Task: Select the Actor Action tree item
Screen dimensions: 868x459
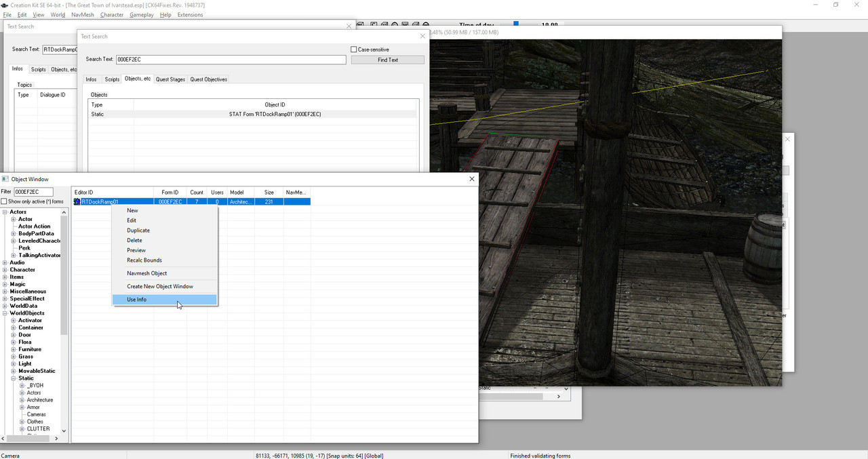Action: [34, 226]
